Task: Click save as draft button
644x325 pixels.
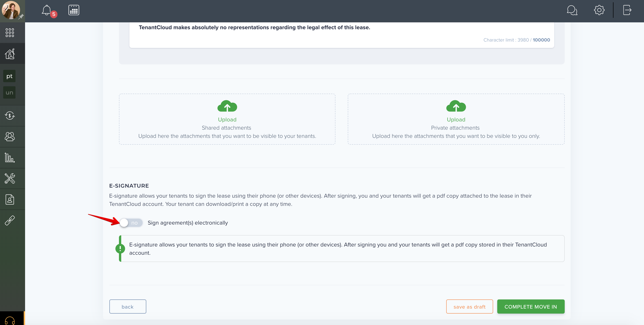Action: pyautogui.click(x=469, y=307)
